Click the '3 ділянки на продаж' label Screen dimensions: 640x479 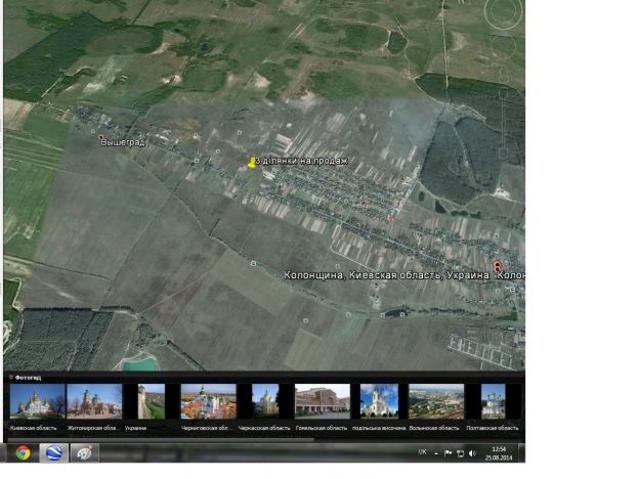304,161
